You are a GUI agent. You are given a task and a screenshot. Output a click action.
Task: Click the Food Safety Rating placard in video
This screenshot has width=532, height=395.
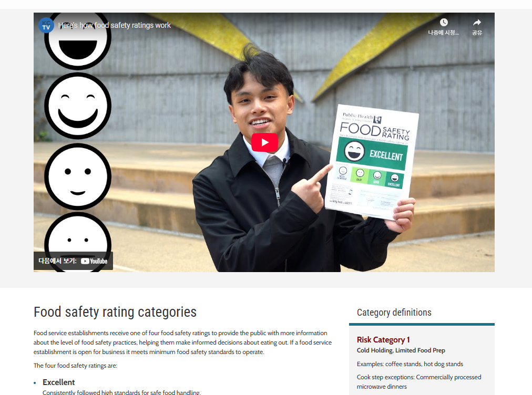[372, 162]
